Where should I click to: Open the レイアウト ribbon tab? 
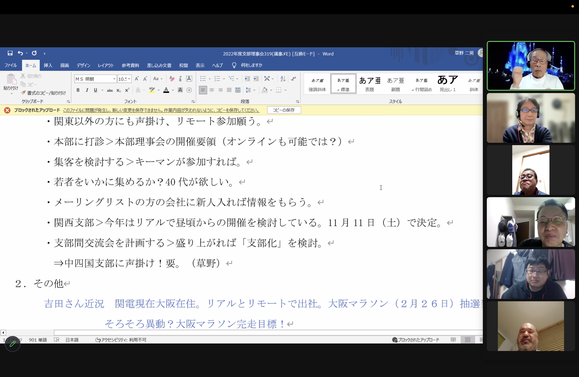click(106, 65)
